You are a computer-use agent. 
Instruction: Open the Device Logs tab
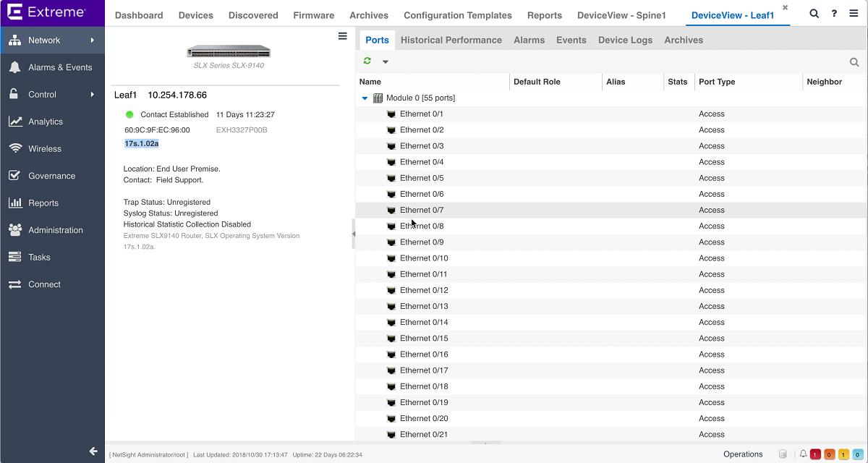pos(625,40)
